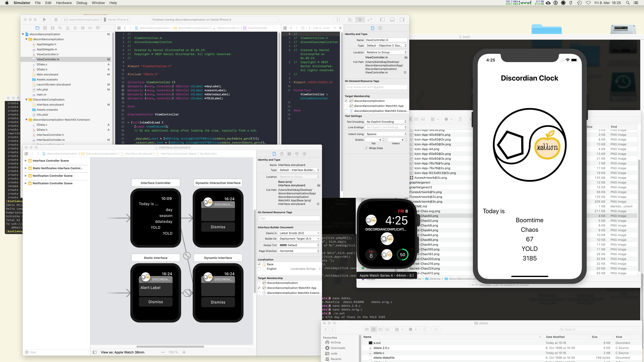Open the Edit menu in menu bar
This screenshot has width=644, height=362.
click(48, 3)
